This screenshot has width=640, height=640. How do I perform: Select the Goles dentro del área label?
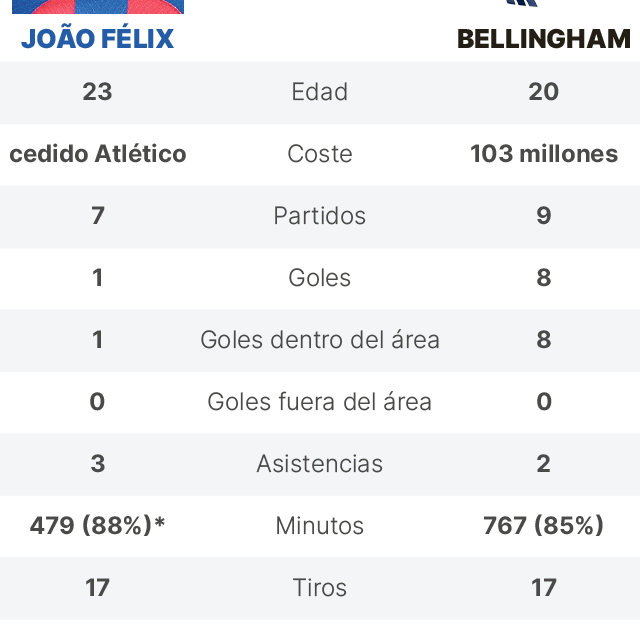tap(320, 340)
